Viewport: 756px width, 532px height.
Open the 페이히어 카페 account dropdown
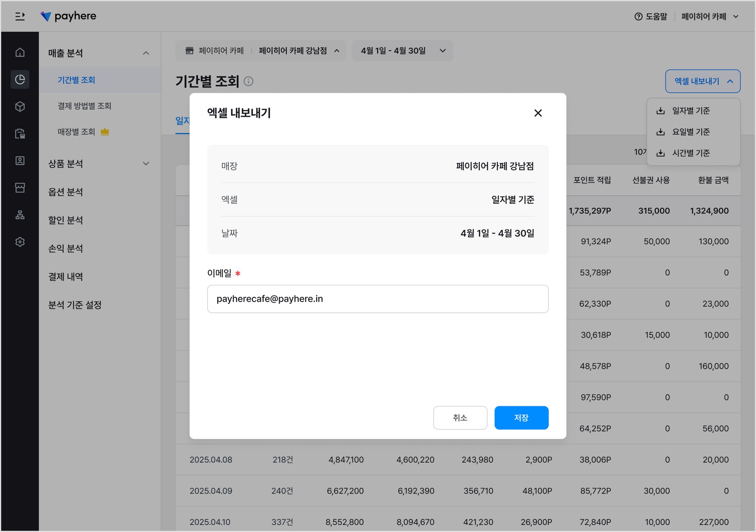coord(709,17)
